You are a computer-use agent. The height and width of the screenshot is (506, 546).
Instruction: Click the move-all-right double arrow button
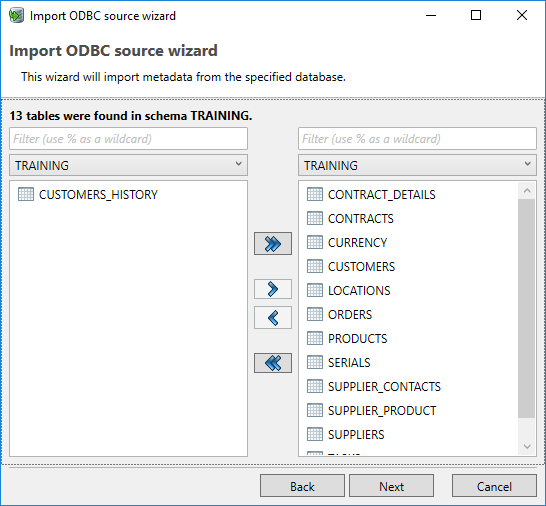[x=273, y=243]
